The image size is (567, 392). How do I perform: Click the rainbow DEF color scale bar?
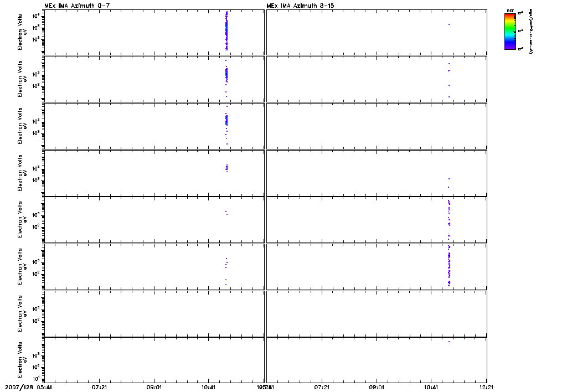tap(510, 32)
